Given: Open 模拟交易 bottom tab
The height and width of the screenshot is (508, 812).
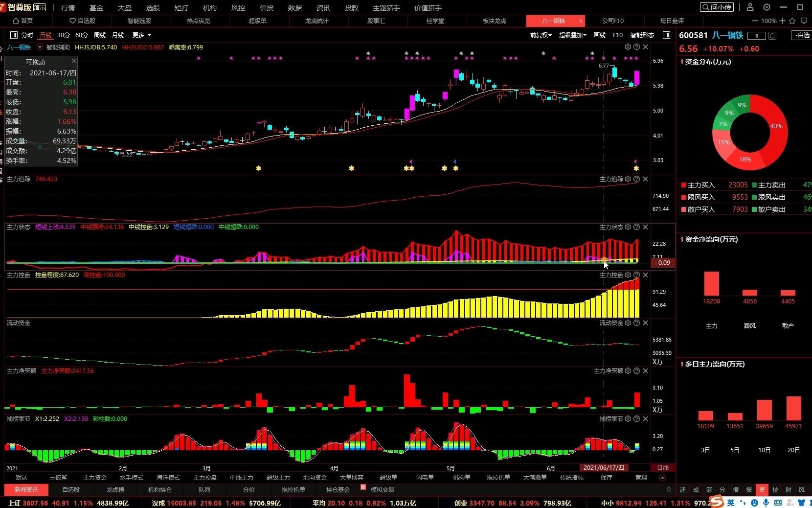Looking at the screenshot, I should pos(382,489).
